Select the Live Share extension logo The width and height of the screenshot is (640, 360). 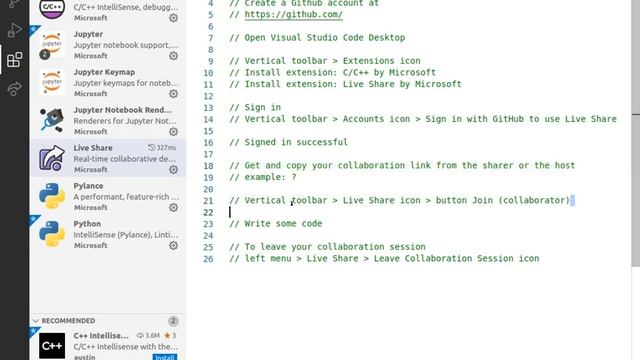pos(52,158)
